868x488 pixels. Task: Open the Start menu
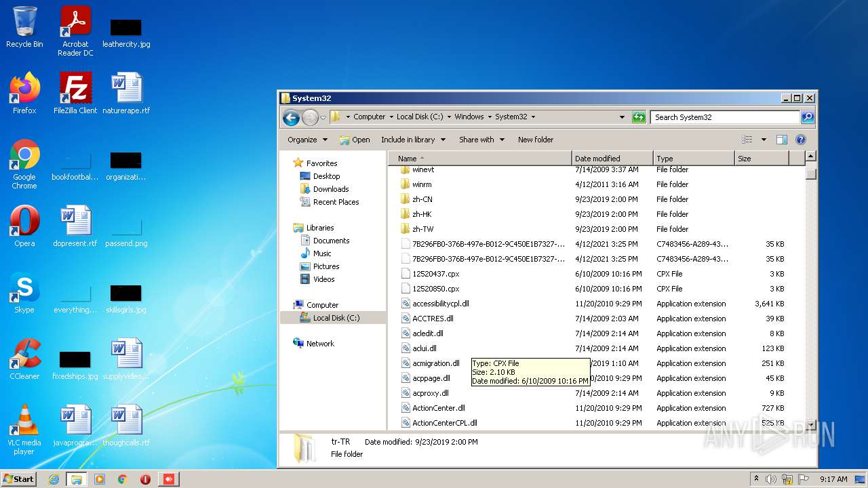[x=19, y=479]
